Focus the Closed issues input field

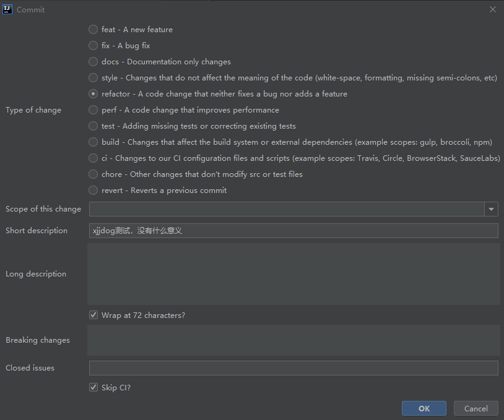click(293, 368)
